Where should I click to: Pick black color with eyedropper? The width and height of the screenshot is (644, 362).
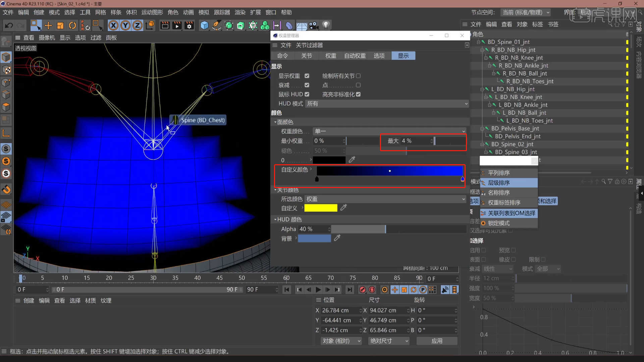coord(352,160)
